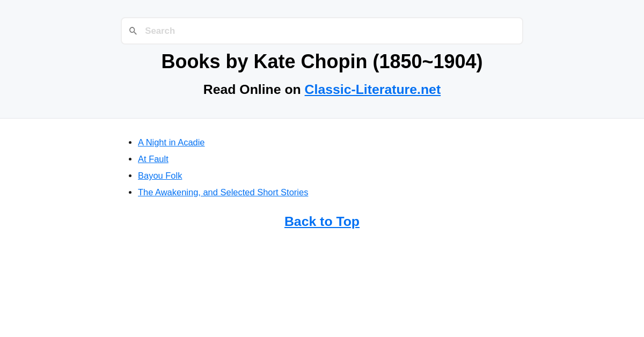This screenshot has height=337, width=644.
Task: Open the At Fault book link
Action: coord(153,159)
